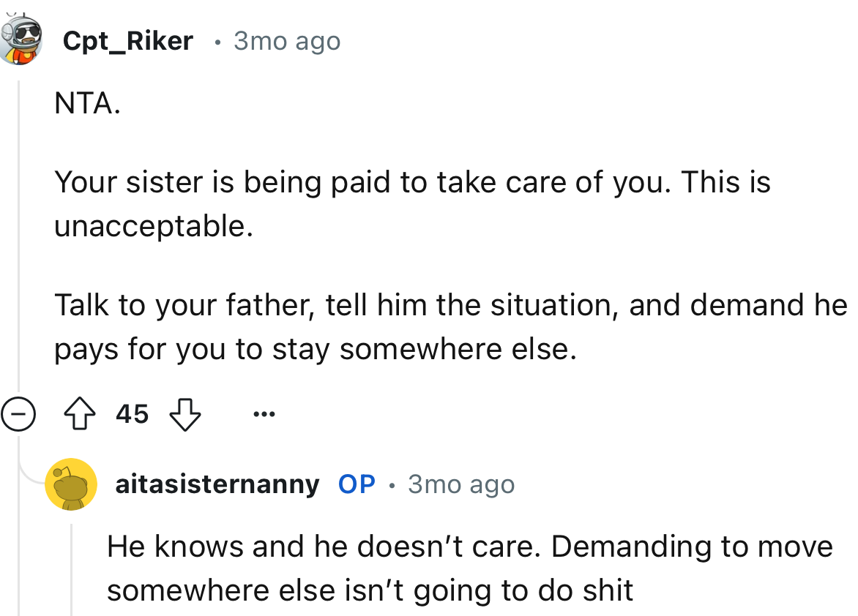
Task: Select the upvote arrow near the count 45
Action: (82, 413)
